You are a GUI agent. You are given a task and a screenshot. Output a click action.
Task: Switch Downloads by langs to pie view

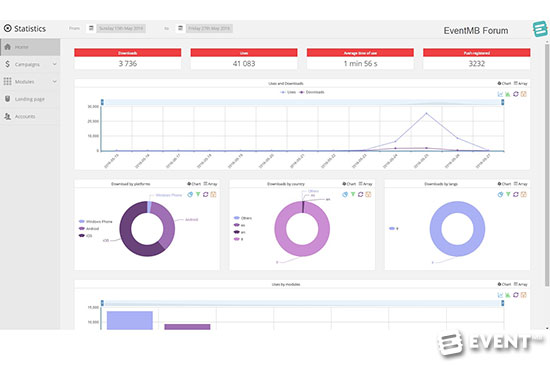tap(500, 194)
